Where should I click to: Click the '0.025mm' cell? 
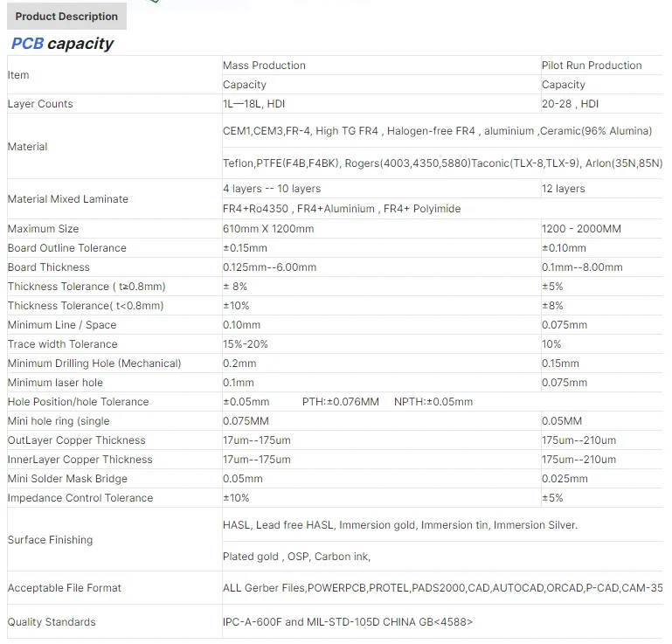click(x=565, y=479)
